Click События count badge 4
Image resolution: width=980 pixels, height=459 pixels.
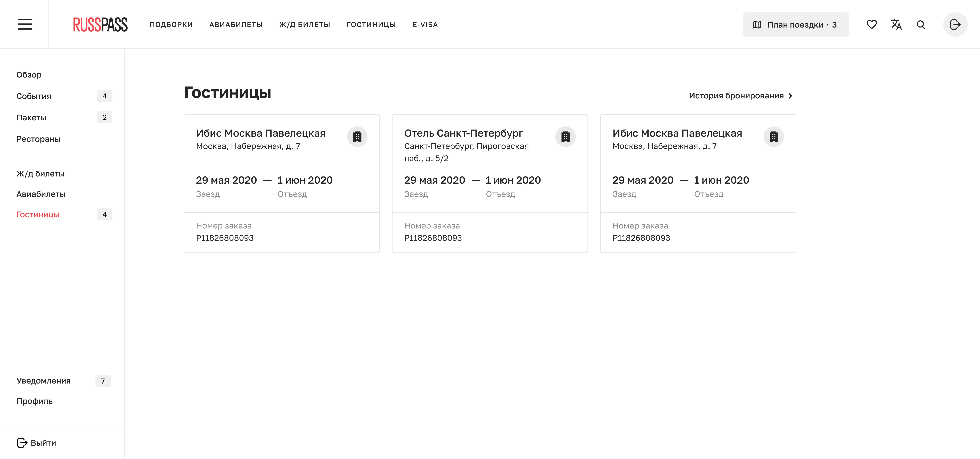[x=105, y=96]
